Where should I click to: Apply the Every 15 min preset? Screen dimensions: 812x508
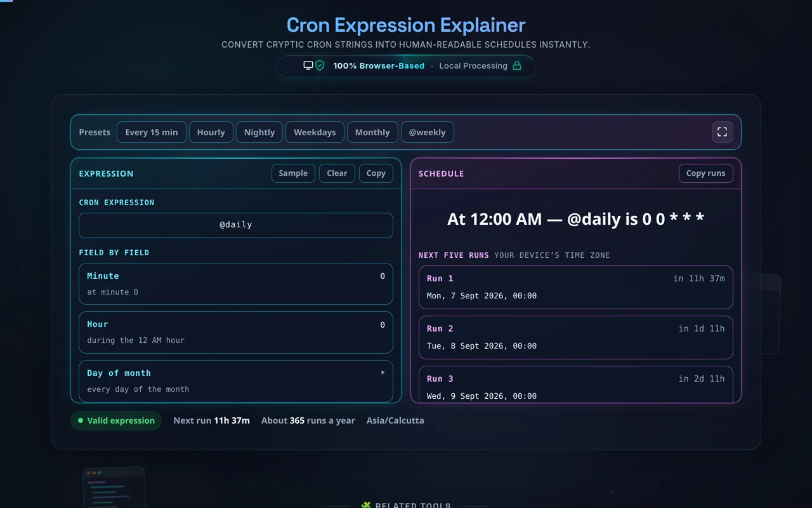click(x=152, y=132)
